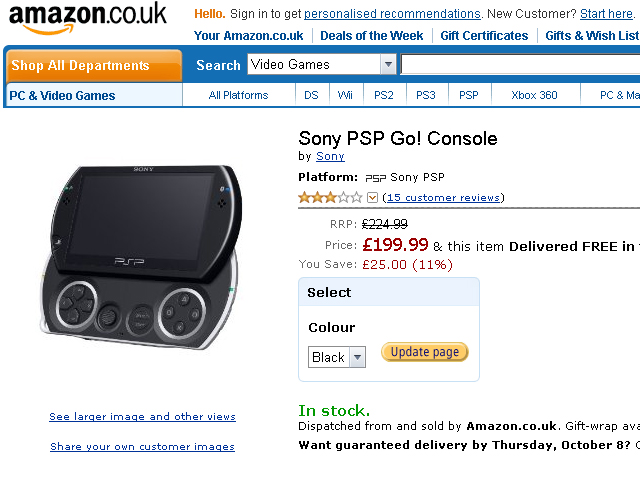Open the Colour dropdown set to Black
The image size is (640, 480).
[337, 357]
